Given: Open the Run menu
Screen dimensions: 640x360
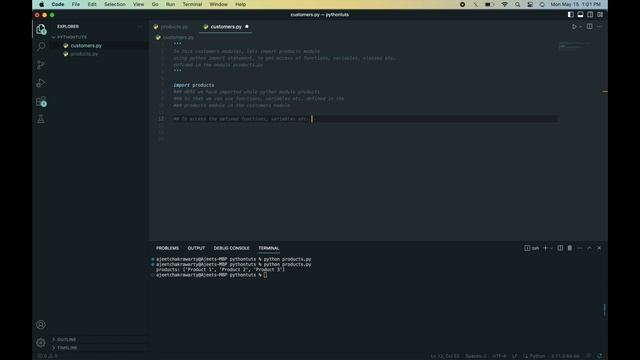Looking at the screenshot, I should tap(170, 4).
